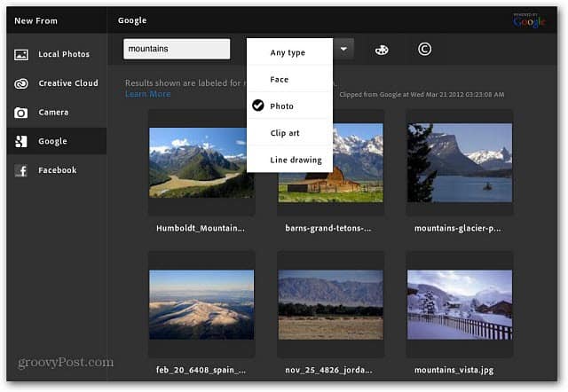Open Local Photos source icon
Image resolution: width=568 pixels, height=392 pixels.
21,54
